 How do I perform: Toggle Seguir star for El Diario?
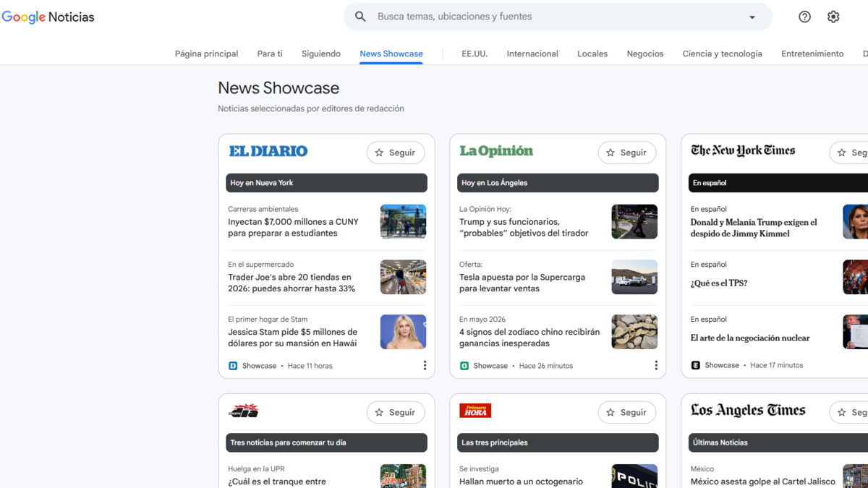click(x=396, y=153)
